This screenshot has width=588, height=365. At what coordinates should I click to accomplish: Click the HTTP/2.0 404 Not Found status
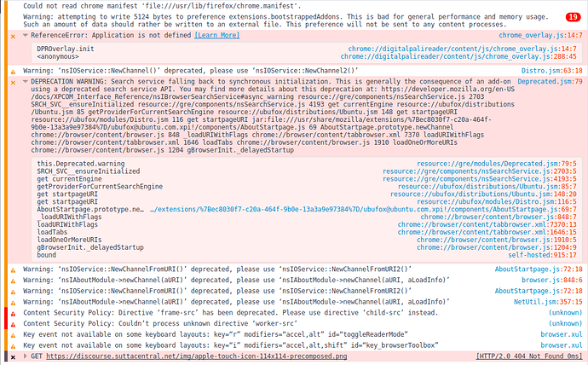coord(528,356)
